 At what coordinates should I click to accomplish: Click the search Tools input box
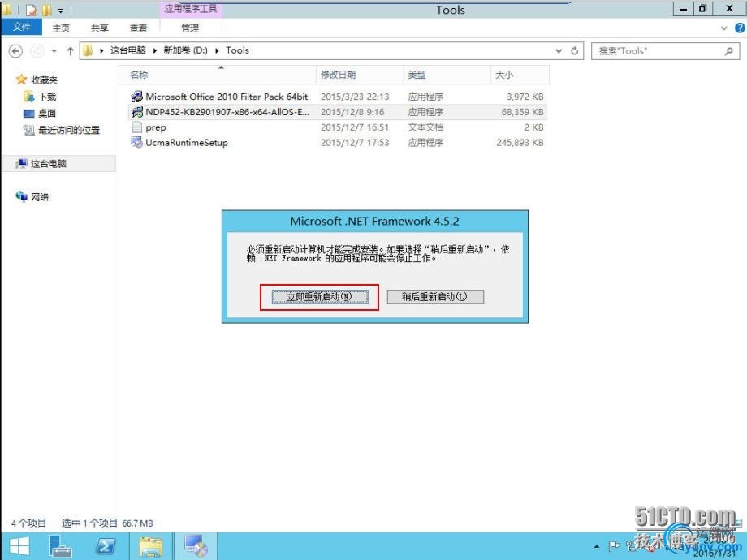(658, 51)
